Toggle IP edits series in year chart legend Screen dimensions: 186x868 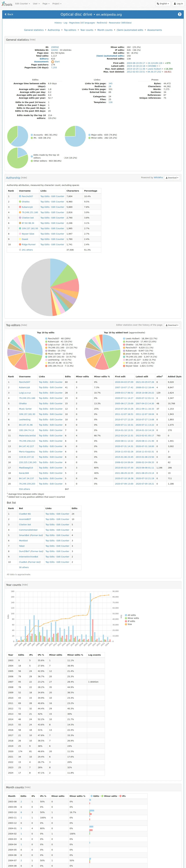click(x=130, y=621)
